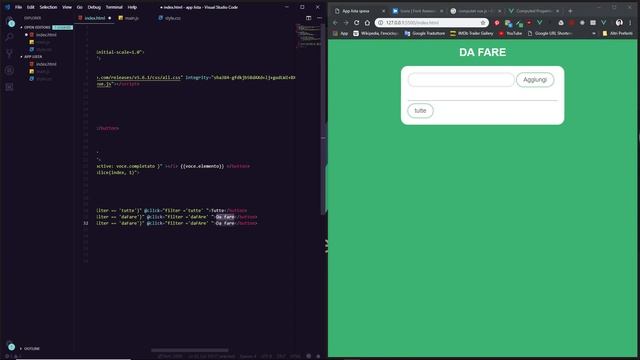
Task: Open Manage gear at activity bar bottom
Action: (11, 346)
